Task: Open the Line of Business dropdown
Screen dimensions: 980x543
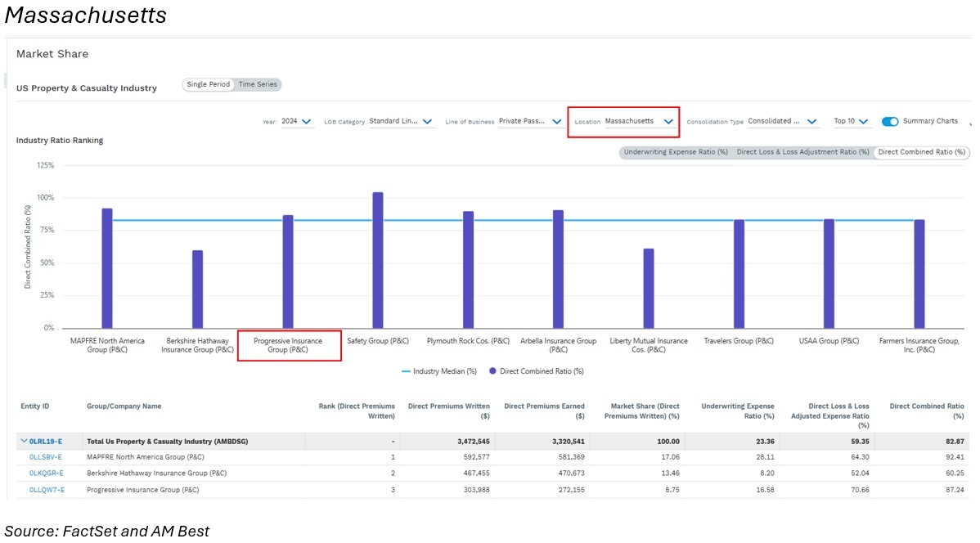Action: [530, 122]
